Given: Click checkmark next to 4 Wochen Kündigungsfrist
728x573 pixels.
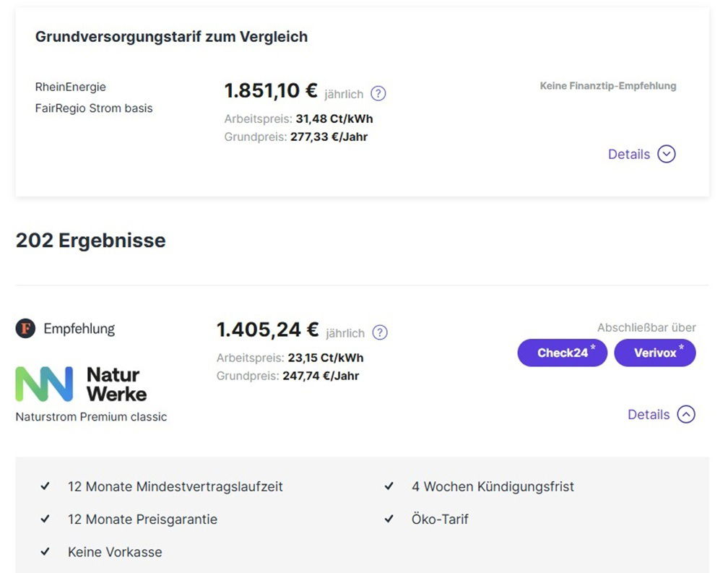Looking at the screenshot, I should (x=389, y=486).
